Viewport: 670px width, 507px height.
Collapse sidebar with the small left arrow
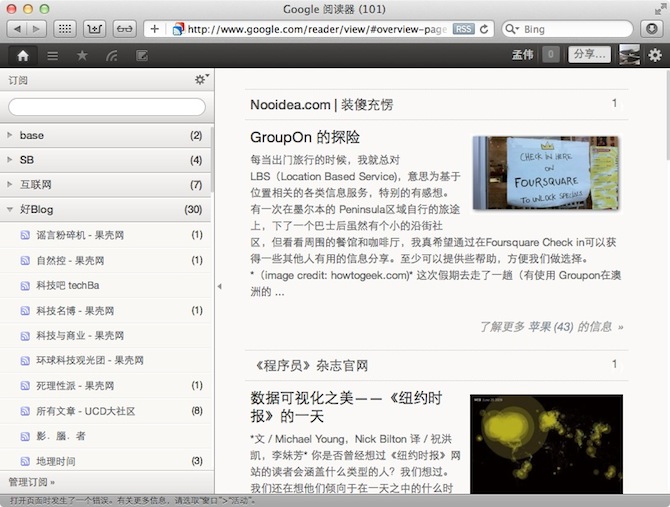(219, 286)
